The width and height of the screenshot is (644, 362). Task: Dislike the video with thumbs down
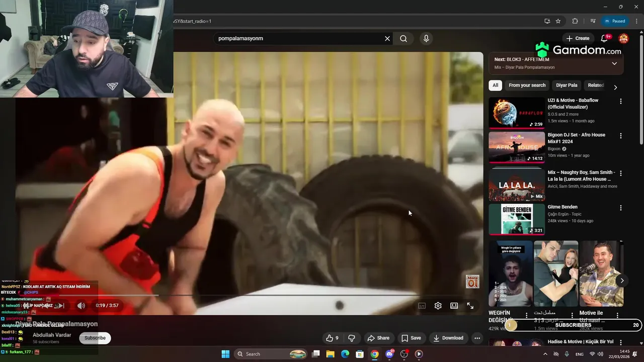[352, 338]
